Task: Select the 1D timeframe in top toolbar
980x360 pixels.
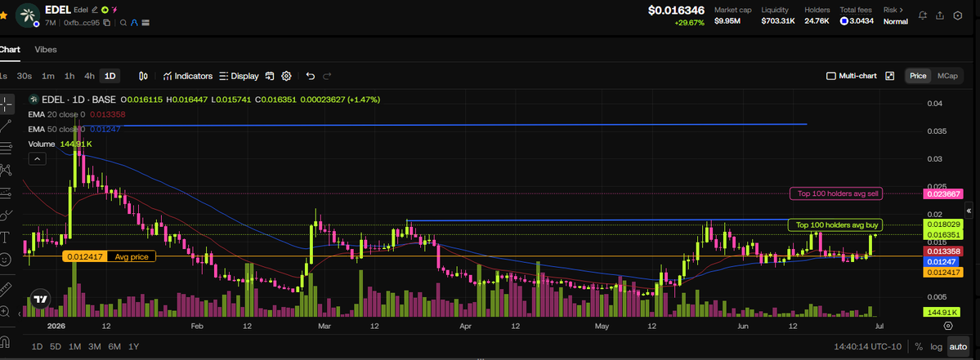Action: 110,76
